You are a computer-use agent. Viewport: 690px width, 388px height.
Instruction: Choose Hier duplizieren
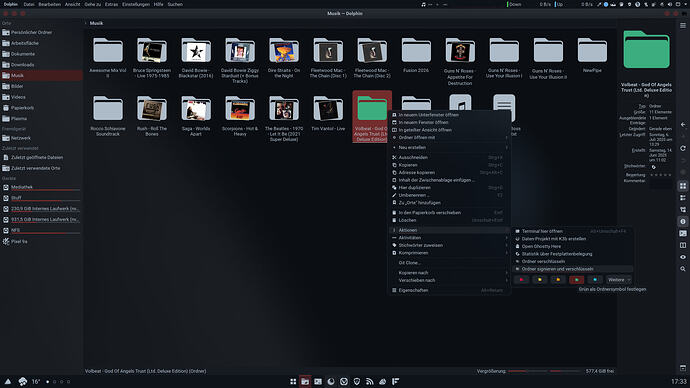click(x=449, y=187)
